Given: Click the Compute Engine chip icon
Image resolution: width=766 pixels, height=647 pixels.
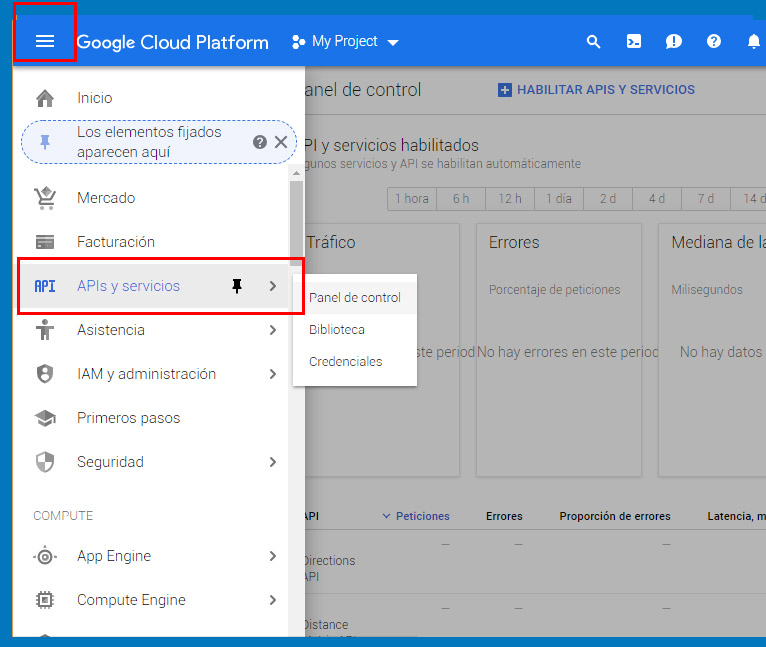Looking at the screenshot, I should coord(45,600).
